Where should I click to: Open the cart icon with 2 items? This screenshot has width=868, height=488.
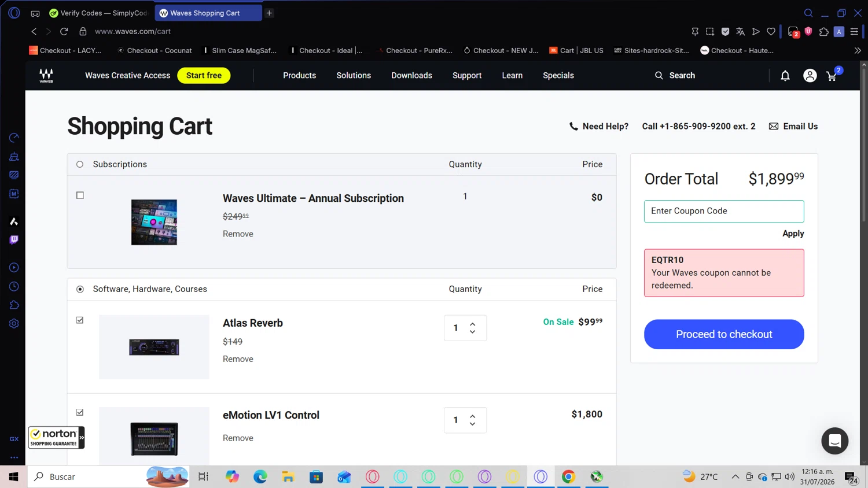point(833,75)
